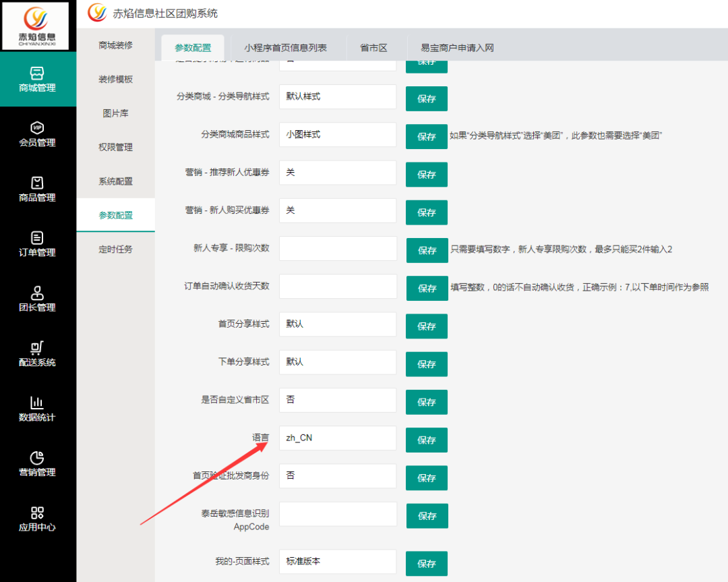Switch to 小程序首页信息列表 tab
The height and width of the screenshot is (582, 728).
click(x=286, y=48)
